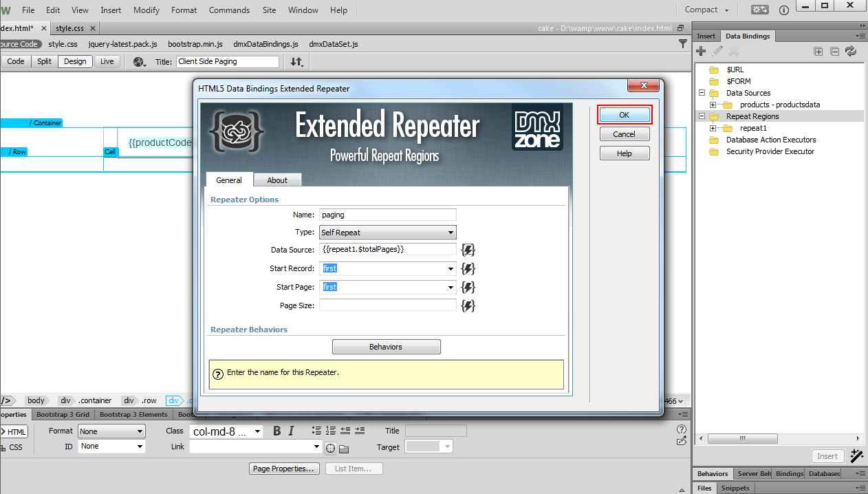The width and height of the screenshot is (868, 494).
Task: Open the Format dropdown in Properties
Action: click(x=111, y=431)
